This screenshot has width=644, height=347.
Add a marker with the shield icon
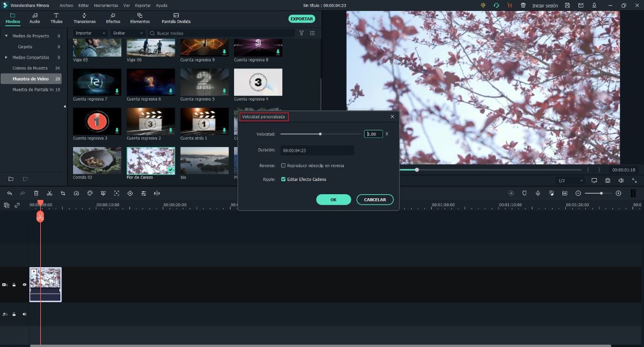coord(524,193)
